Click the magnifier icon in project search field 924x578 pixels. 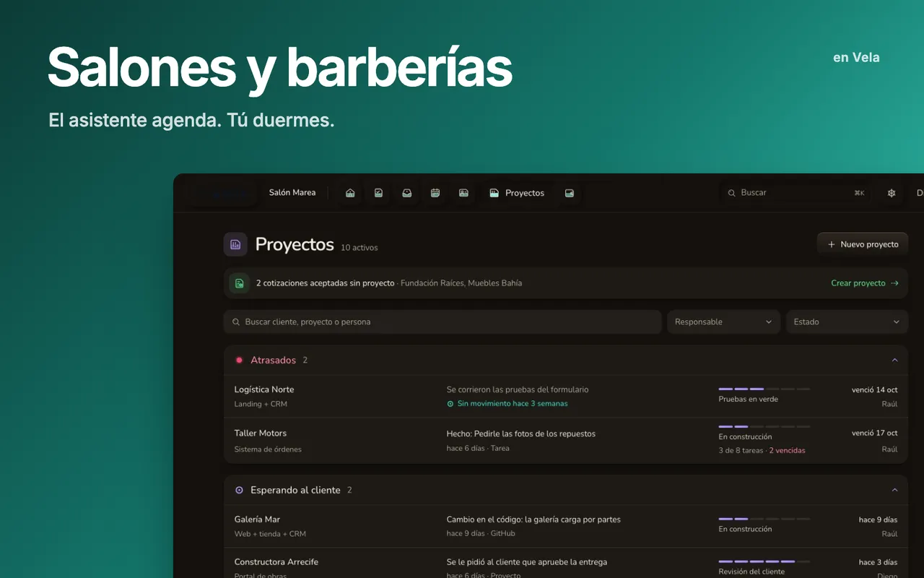236,322
